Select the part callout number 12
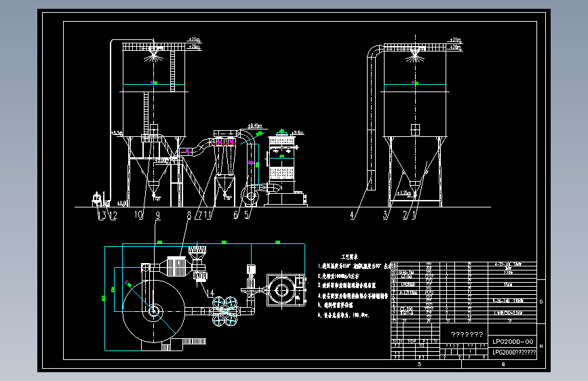Screen dimensions: 588x381 (x=113, y=216)
